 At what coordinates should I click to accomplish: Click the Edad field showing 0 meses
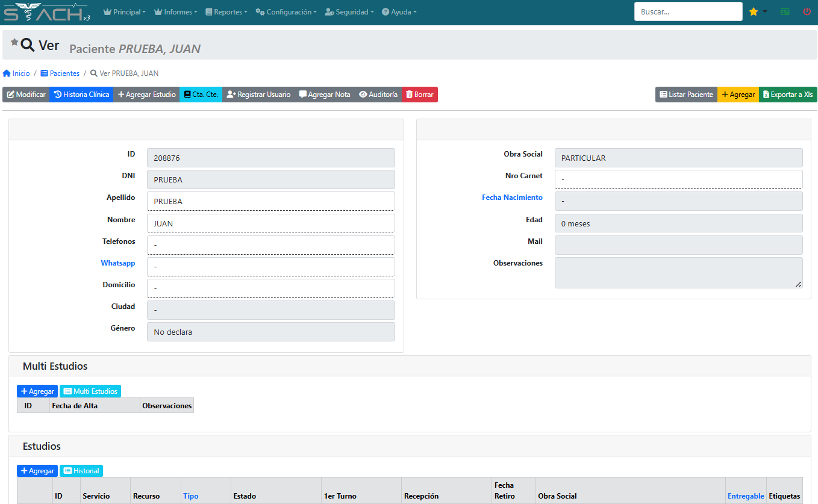pos(678,223)
